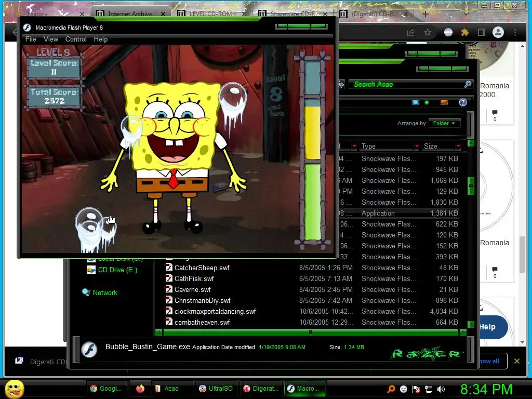The height and width of the screenshot is (399, 532).
Task: Click the network tray icon
Action: click(429, 389)
